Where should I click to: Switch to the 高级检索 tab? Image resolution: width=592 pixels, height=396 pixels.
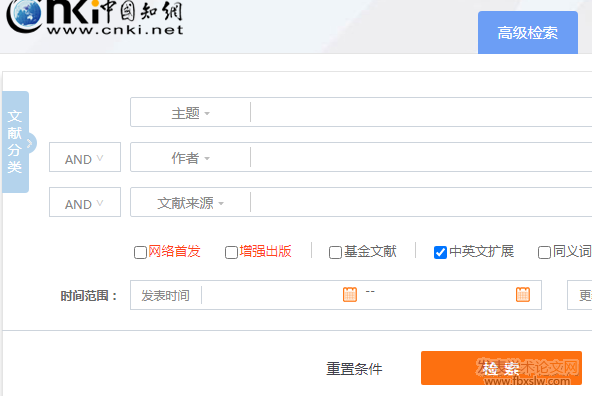click(x=527, y=33)
